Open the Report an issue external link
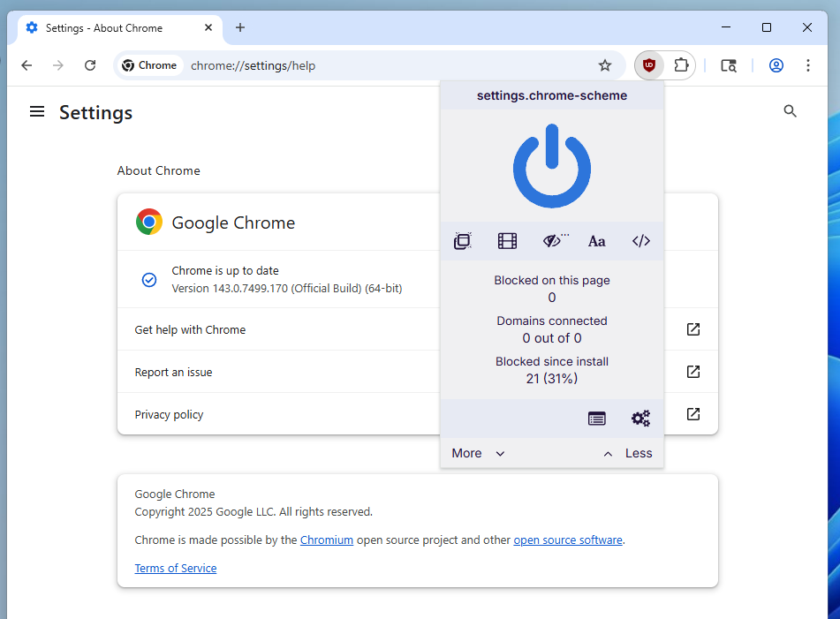840x619 pixels. click(x=693, y=371)
